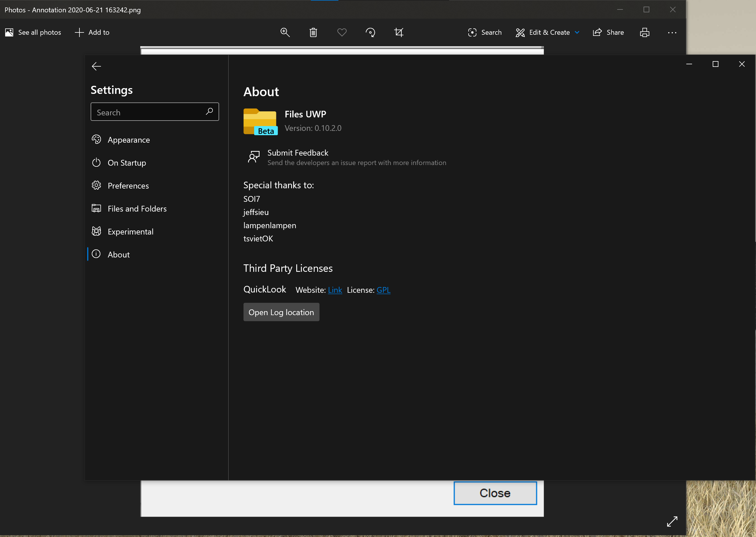This screenshot has width=756, height=537.
Task: Select the Crop icon
Action: pyautogui.click(x=399, y=32)
